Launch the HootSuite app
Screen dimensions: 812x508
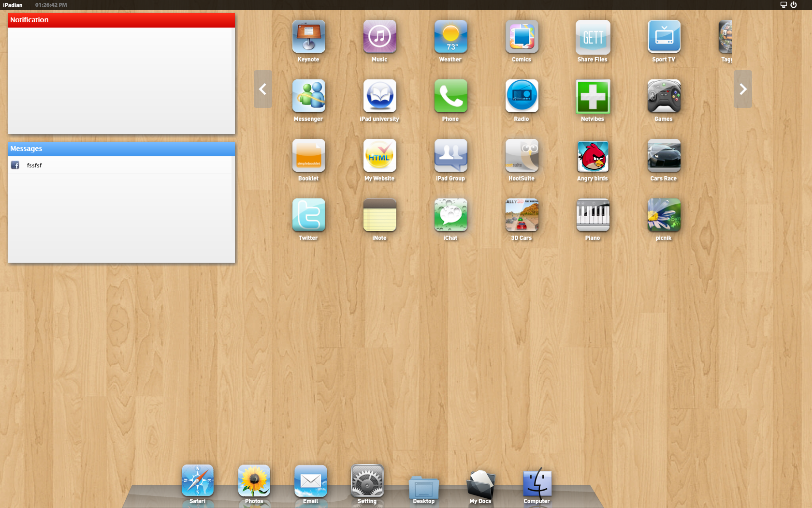tap(522, 156)
